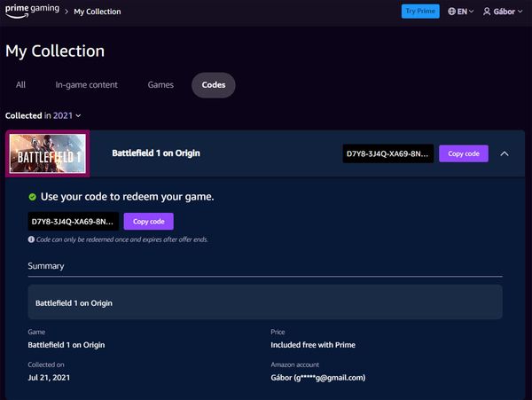Screen dimensions: 532x400
Task: Click the Try Prime button
Action: point(420,12)
